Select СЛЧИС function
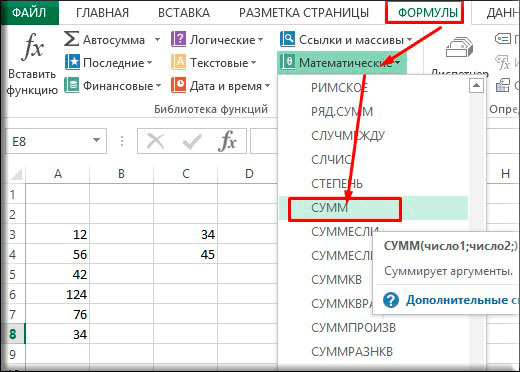 point(373,160)
